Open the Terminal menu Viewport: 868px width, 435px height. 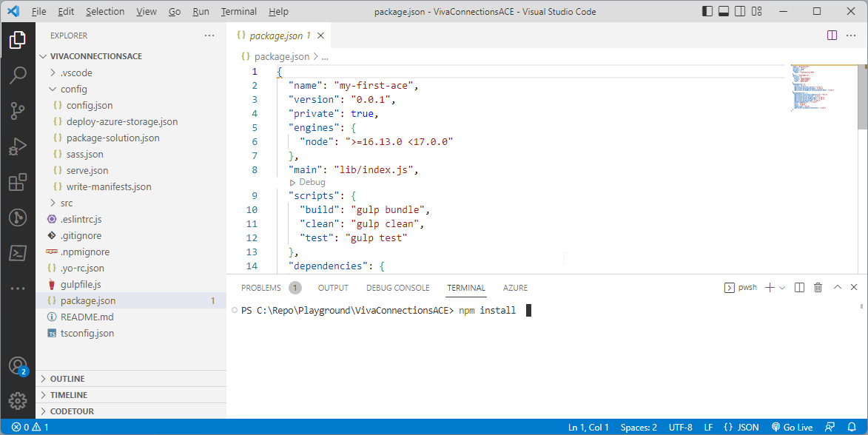click(238, 11)
